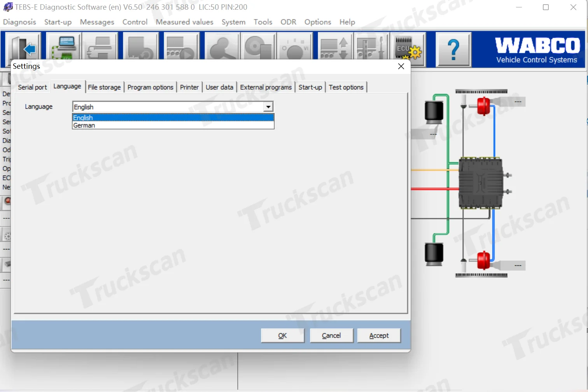
Task: Click the circle and square toolbar icon
Action: 258,47
